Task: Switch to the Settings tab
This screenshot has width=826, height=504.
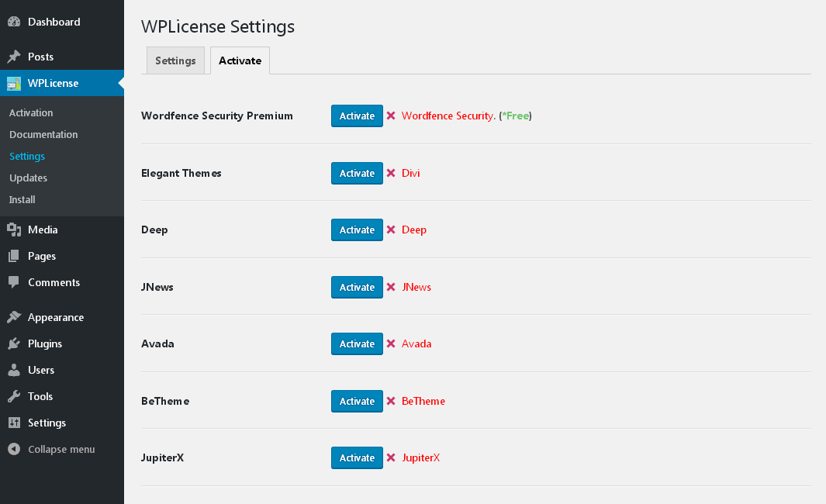Action: [x=175, y=60]
